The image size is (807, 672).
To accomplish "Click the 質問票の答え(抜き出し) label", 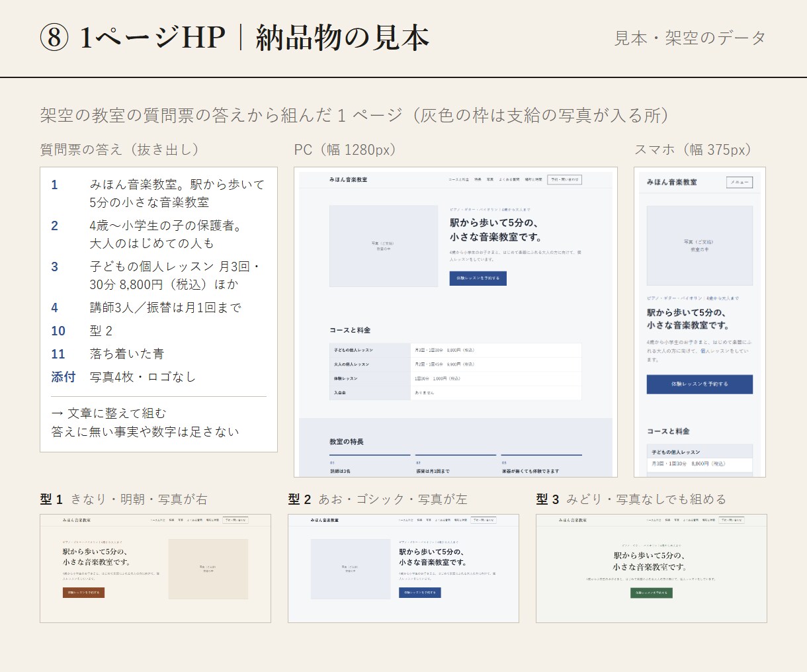I will click(x=120, y=149).
